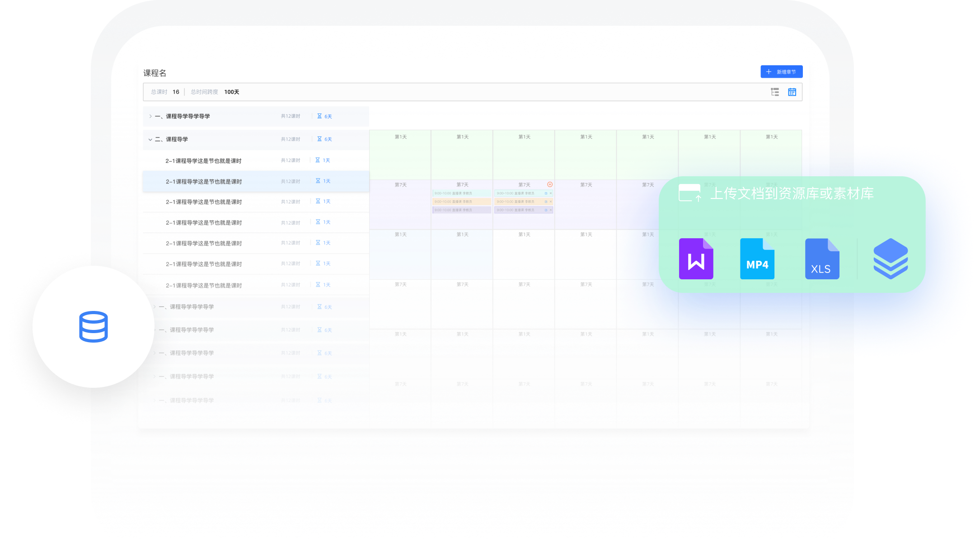Click the 新增章节 button
Image resolution: width=980 pixels, height=560 pixels.
(781, 72)
